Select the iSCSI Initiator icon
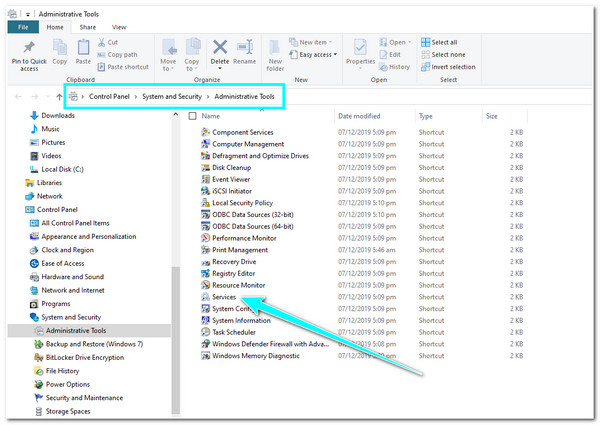 point(205,191)
